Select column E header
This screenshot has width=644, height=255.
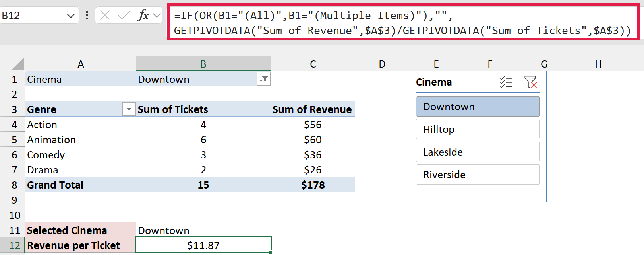pyautogui.click(x=436, y=64)
